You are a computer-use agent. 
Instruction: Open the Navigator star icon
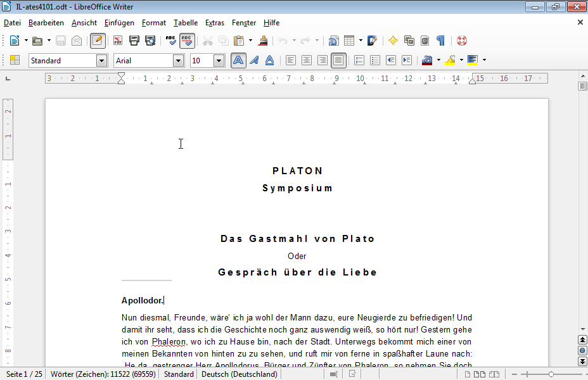pyautogui.click(x=393, y=41)
